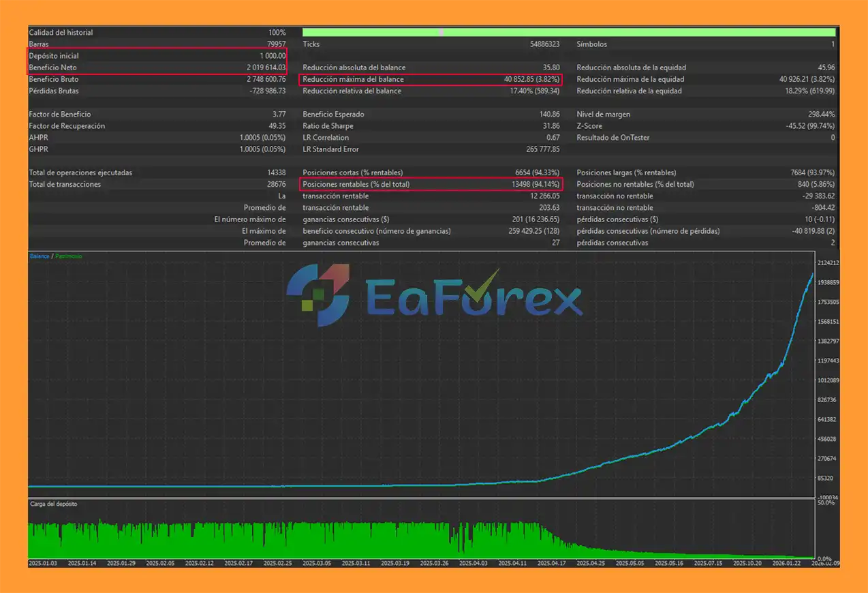Click the Total de operaciones ejecutadas label
The image size is (868, 593).
tap(80, 173)
